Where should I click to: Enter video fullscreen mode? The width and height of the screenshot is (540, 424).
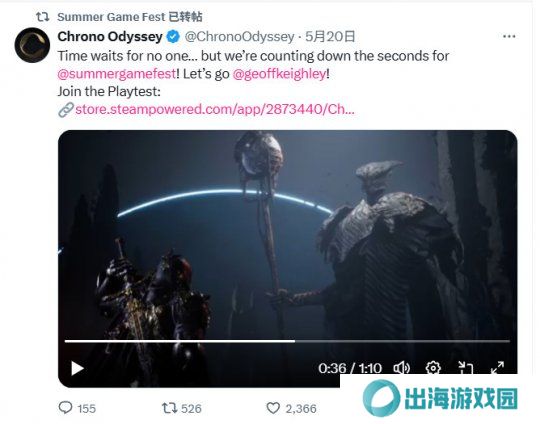497,368
